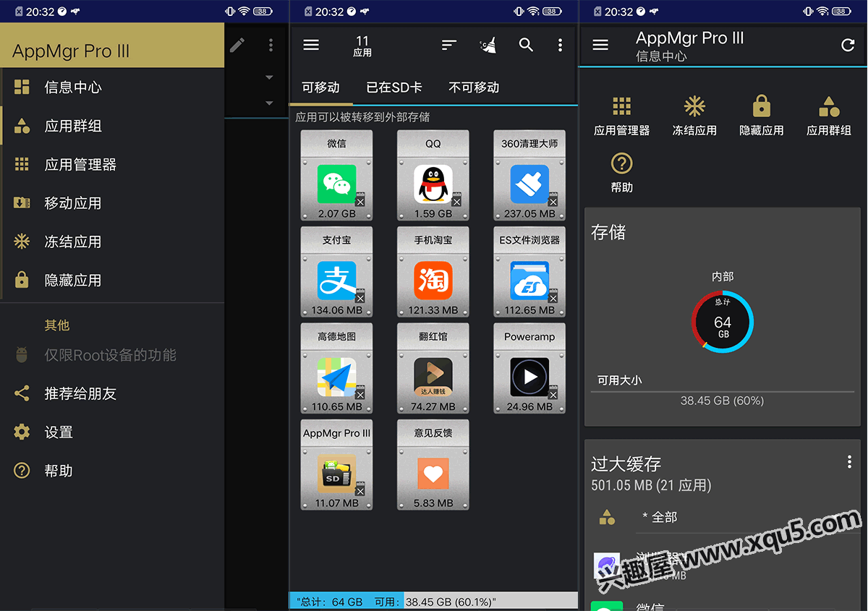Open 冻结应用 in the drawer menu
Screen dimensions: 868x611
112,242
